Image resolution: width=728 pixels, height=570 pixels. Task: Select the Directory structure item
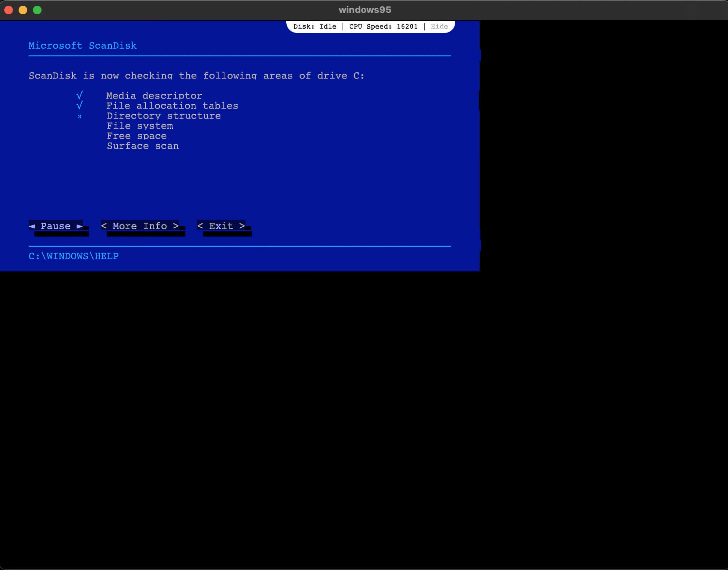point(164,116)
